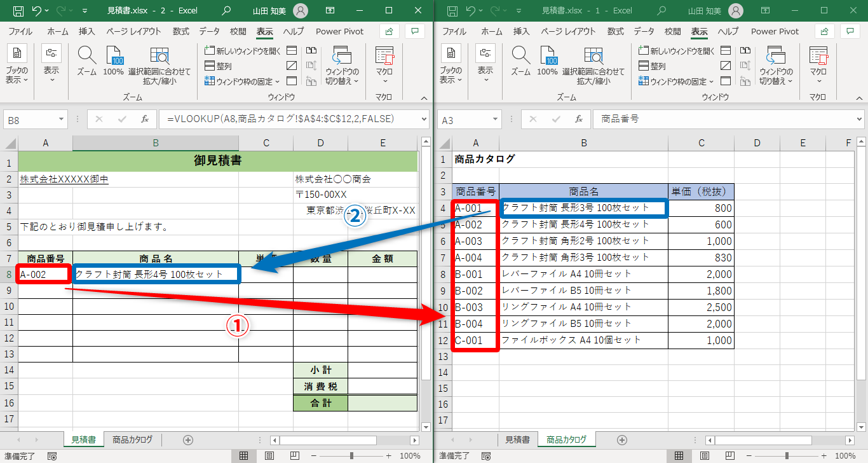Zoom in with the plus icon in the right status bar
This screenshot has height=463, width=868.
click(824, 456)
